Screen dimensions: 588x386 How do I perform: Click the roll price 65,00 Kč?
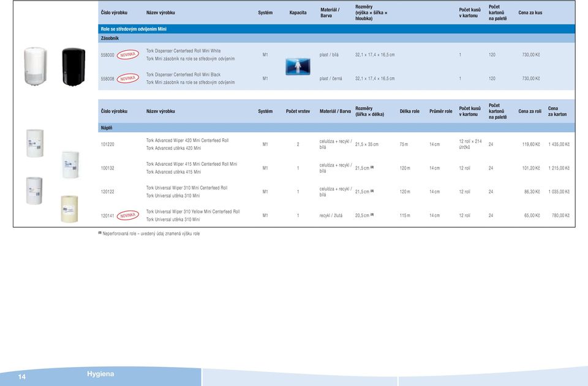click(532, 216)
